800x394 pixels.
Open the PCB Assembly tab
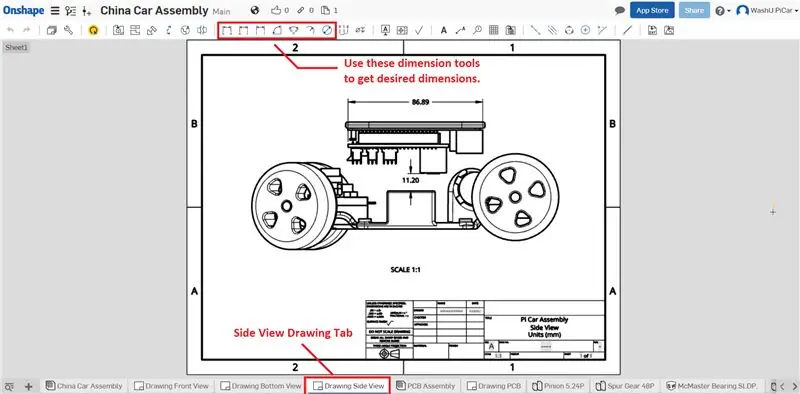pos(428,386)
